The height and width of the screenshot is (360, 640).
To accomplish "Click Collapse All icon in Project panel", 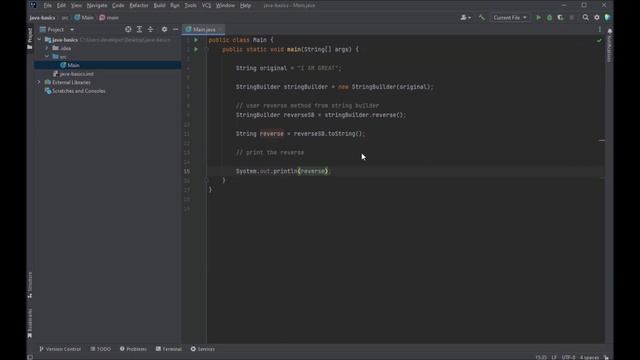I will pos(150,29).
